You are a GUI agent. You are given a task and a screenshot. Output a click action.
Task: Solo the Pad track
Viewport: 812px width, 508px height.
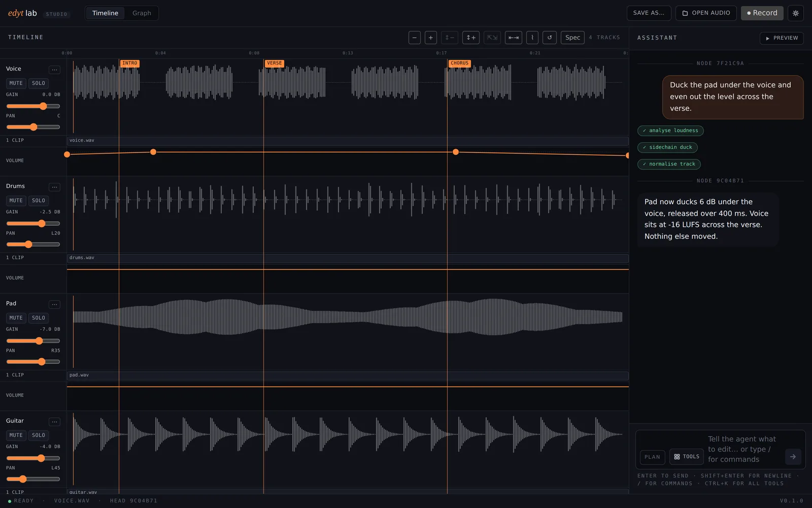[39, 318]
